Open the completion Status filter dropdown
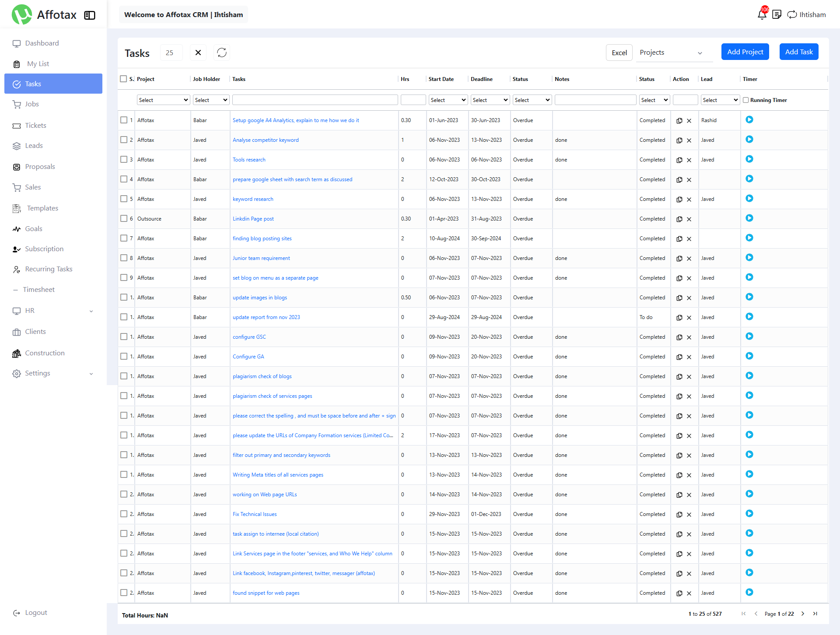 pos(654,100)
